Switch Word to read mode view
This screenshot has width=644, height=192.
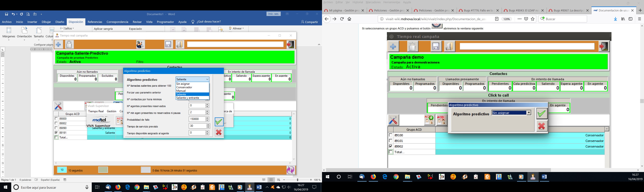(x=264, y=180)
